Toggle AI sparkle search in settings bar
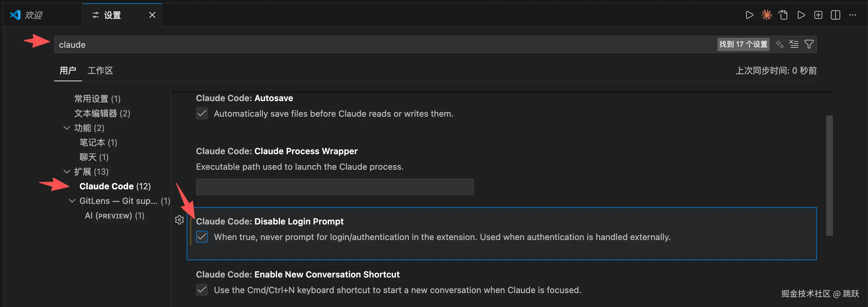Screen dimensions: 868x307 pos(779,44)
